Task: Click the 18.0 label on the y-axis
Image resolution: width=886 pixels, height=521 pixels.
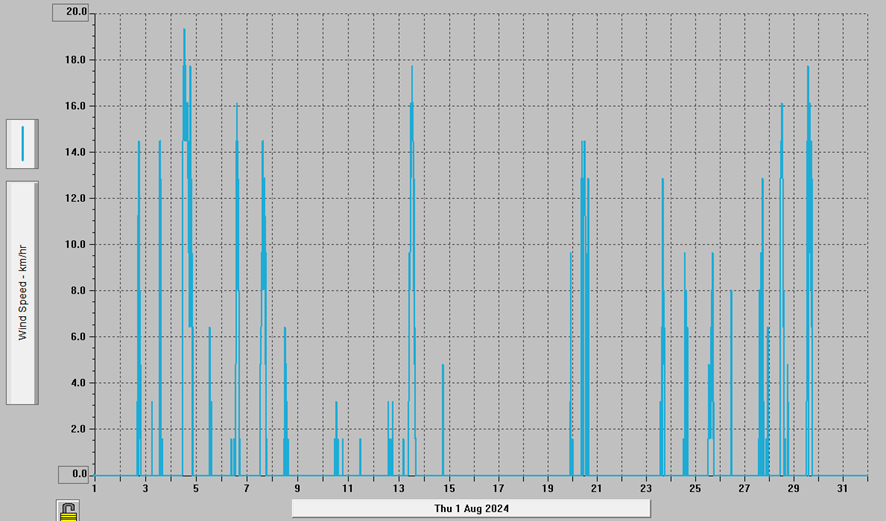Action: click(76, 59)
